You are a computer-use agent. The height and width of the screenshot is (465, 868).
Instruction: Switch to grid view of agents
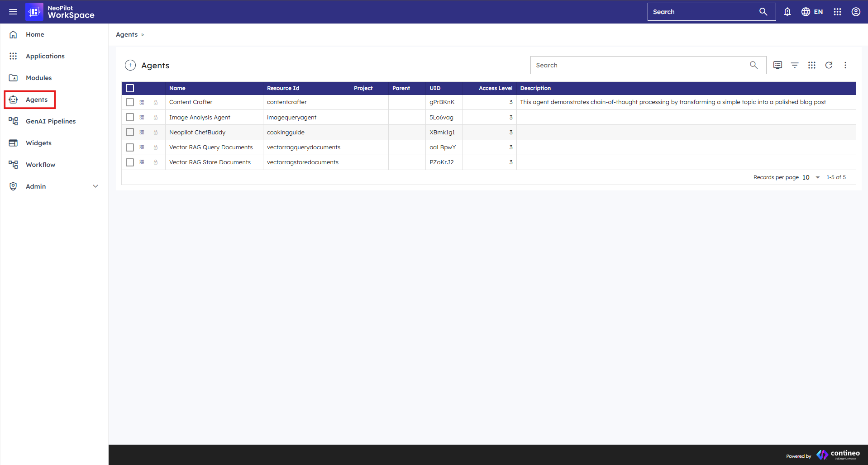tap(811, 65)
